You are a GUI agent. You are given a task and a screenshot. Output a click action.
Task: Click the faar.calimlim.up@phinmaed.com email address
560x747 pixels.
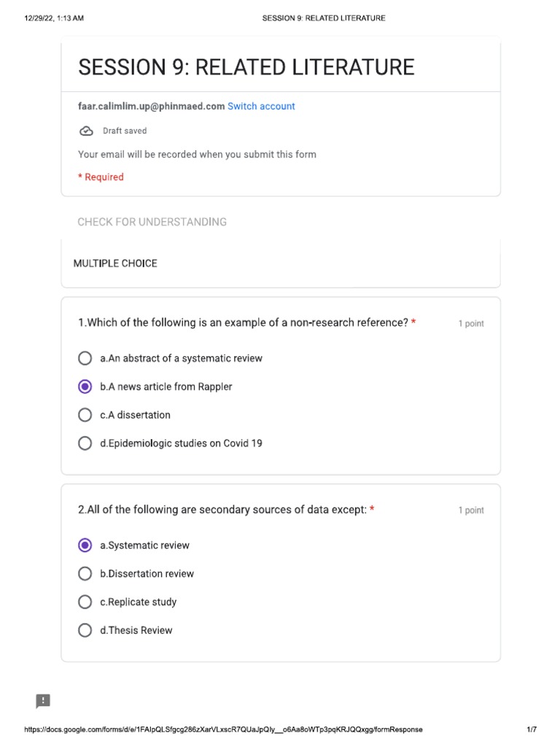(x=152, y=107)
